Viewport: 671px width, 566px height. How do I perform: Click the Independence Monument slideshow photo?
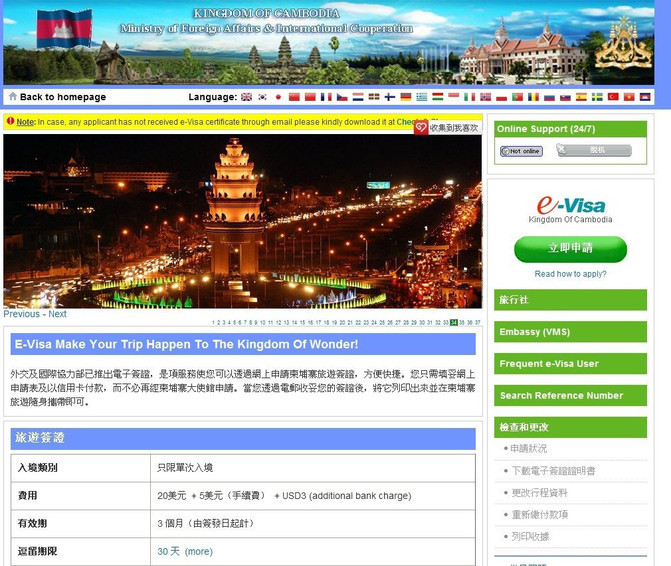tap(242, 220)
